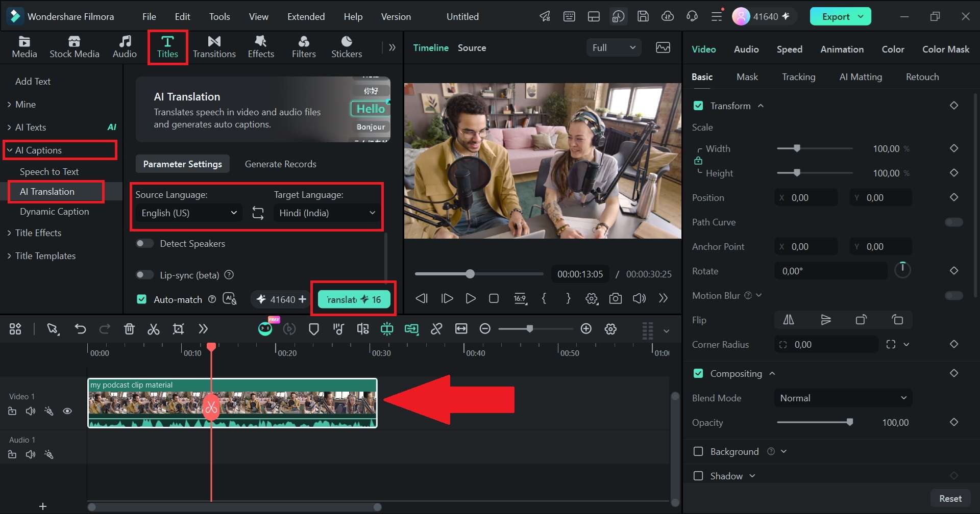The height and width of the screenshot is (514, 980).
Task: Open the Stock Media tab
Action: (75, 47)
